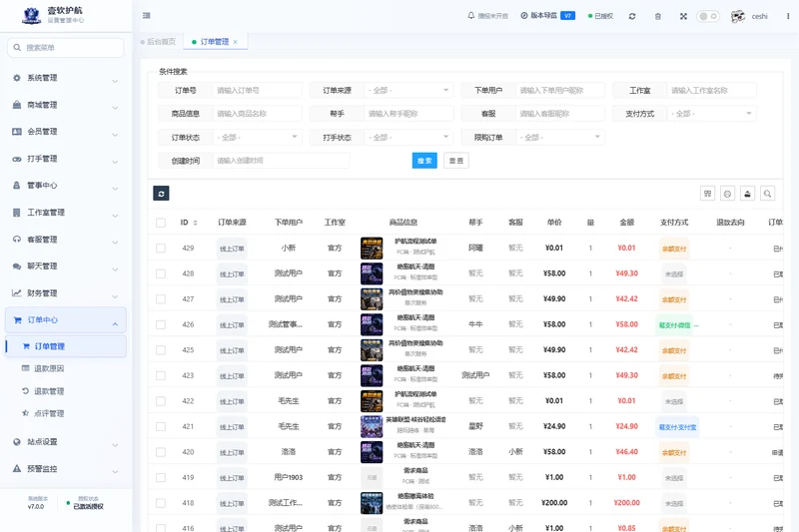Toggle fullscreen with the expand icon
Viewport: 799px width, 532px height.
[683, 16]
